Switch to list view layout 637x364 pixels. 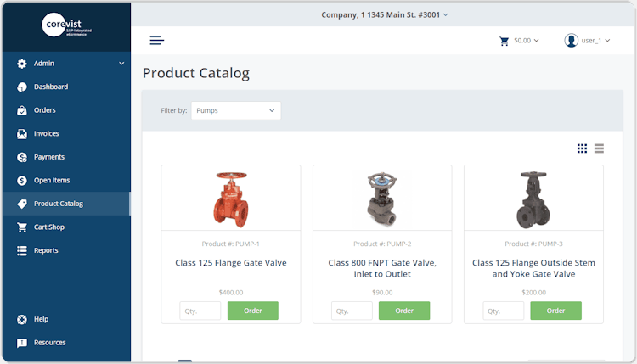pyautogui.click(x=599, y=148)
